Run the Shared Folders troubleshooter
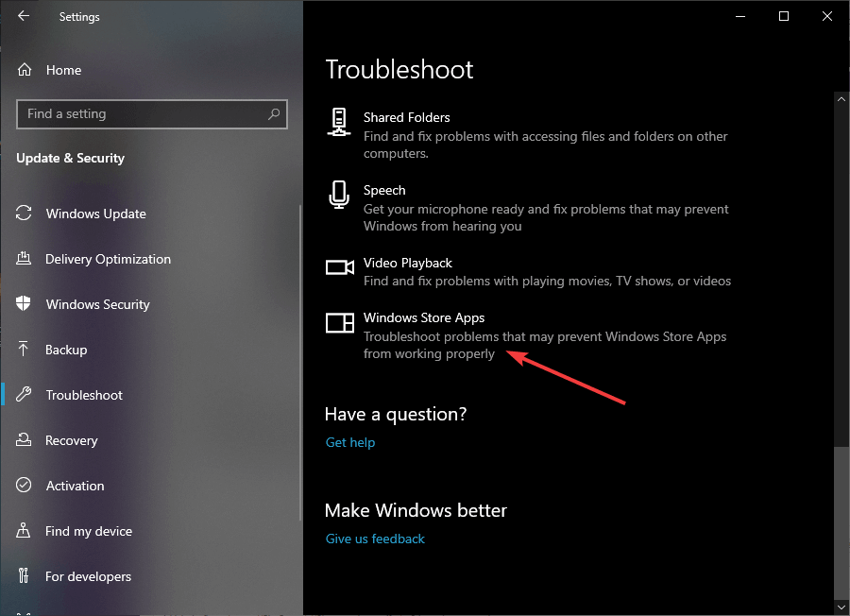The image size is (850, 616). [x=529, y=134]
